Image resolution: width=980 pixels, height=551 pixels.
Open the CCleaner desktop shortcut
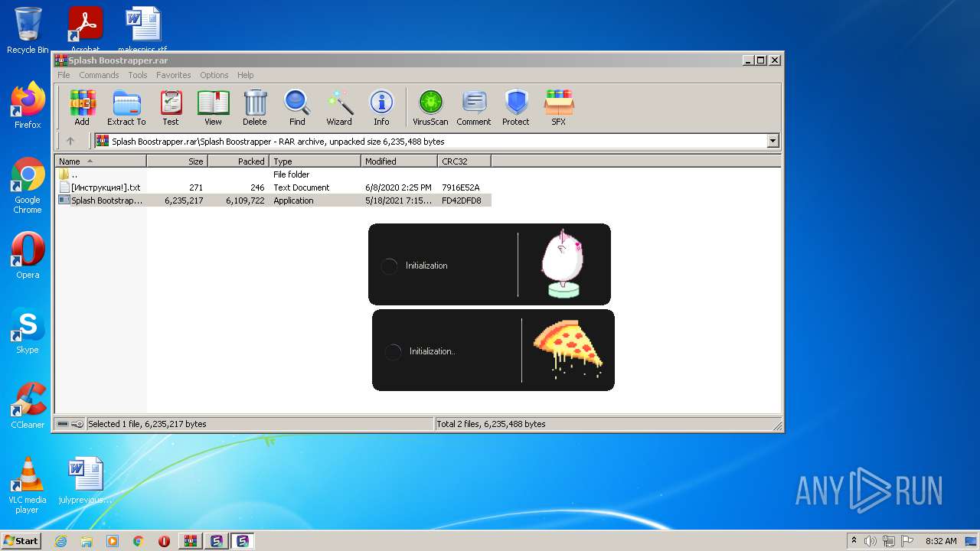tap(28, 406)
